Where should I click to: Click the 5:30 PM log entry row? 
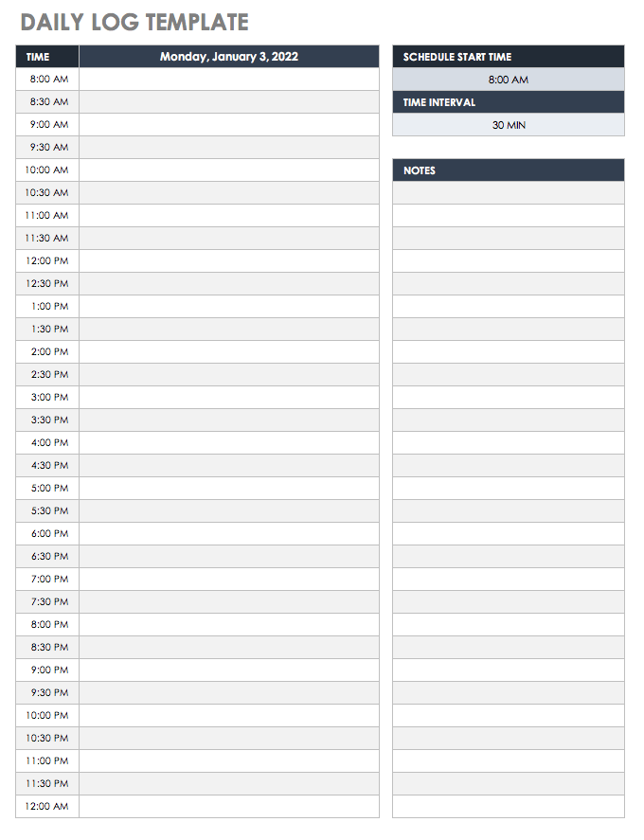point(229,511)
